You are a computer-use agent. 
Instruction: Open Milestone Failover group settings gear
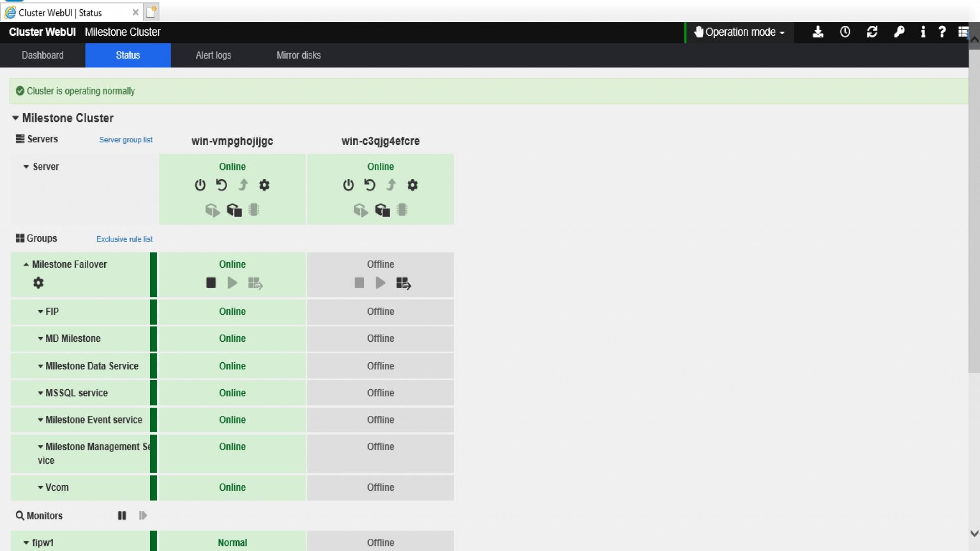(x=38, y=283)
